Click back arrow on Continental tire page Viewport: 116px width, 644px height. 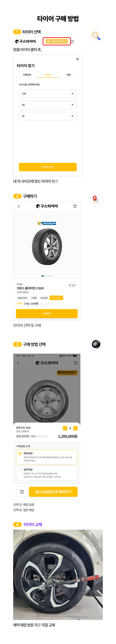point(18,363)
